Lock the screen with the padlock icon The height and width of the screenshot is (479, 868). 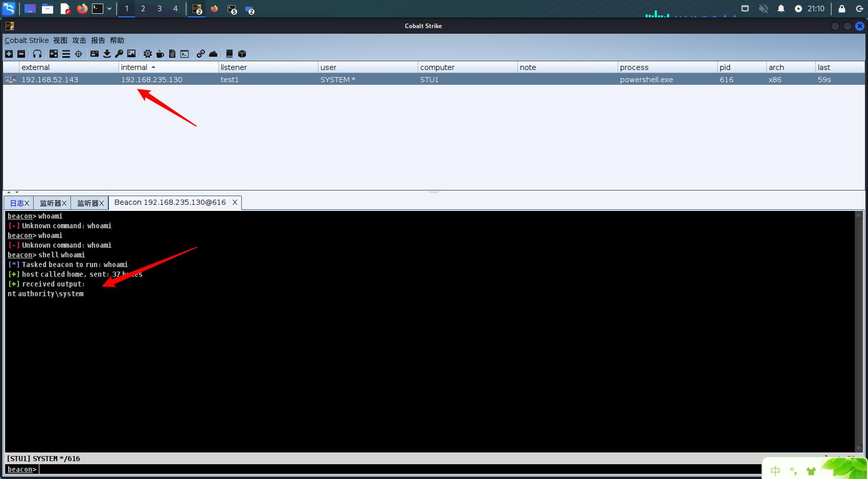pyautogui.click(x=842, y=9)
